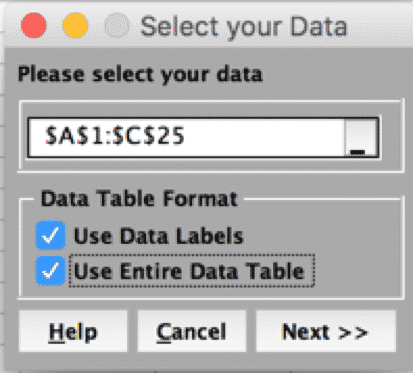The height and width of the screenshot is (373, 413).
Task: Close the Select your Data dialog
Action: [x=34, y=25]
